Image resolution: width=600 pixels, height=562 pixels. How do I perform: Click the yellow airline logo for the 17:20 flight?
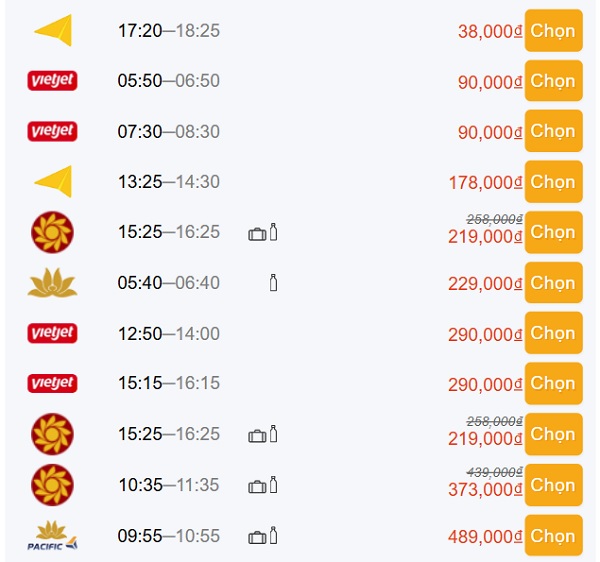pyautogui.click(x=53, y=31)
